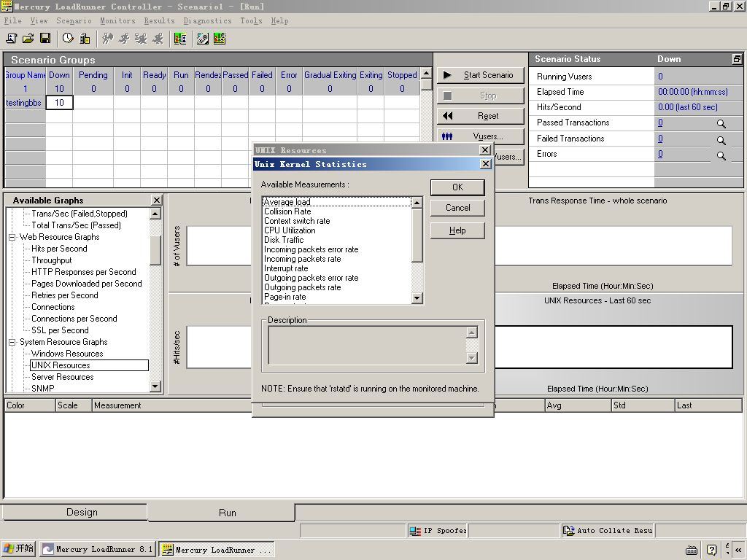Click the Scenario Status detach window icon
Viewport: 747px width, 560px height.
point(737,59)
